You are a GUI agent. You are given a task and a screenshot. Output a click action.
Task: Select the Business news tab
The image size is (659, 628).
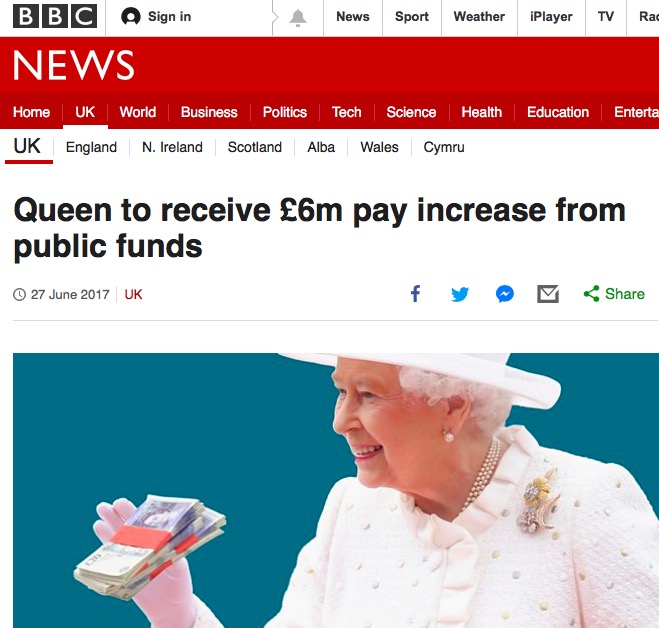(209, 112)
